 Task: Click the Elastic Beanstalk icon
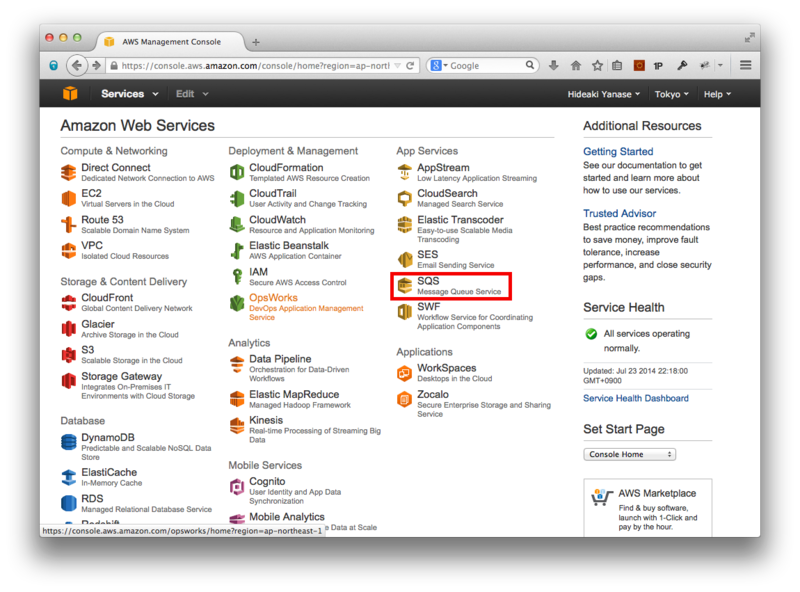237,251
